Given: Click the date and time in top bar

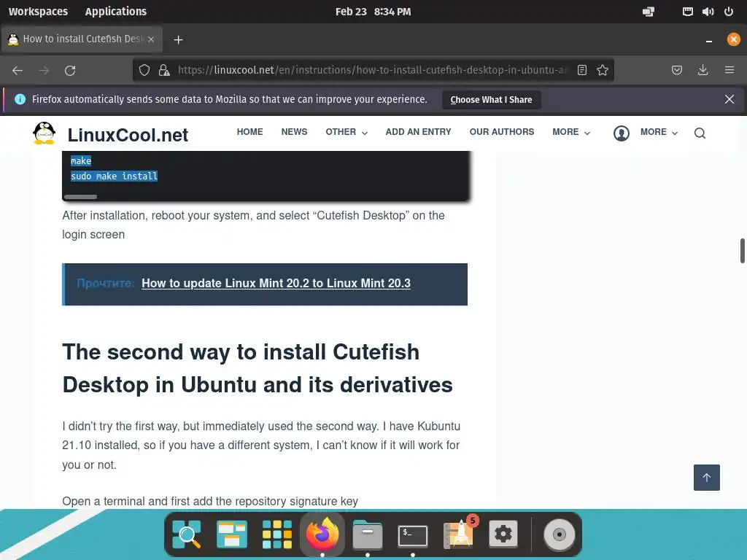Looking at the screenshot, I should click(373, 12).
